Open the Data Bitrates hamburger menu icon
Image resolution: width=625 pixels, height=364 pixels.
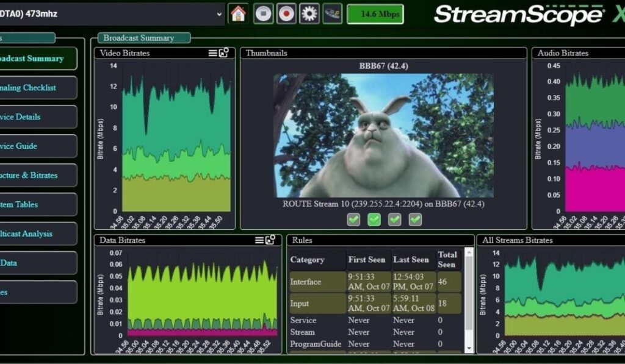[260, 240]
